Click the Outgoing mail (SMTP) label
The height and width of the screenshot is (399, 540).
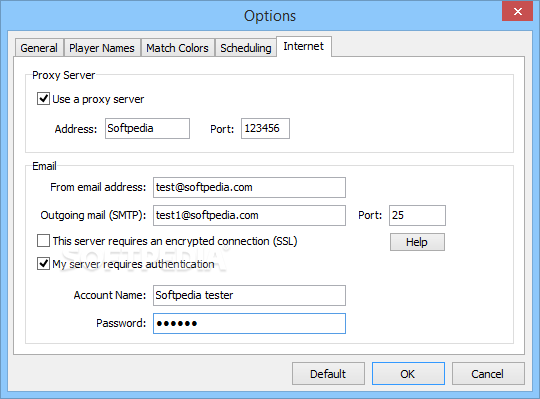coord(93,216)
